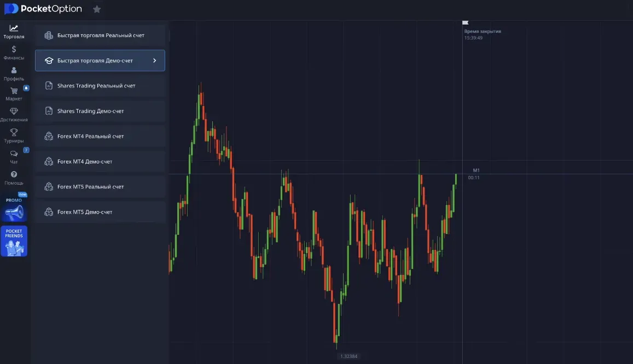Viewport: 633px width, 364px height.
Task: Open the Помощь help section
Action: tap(14, 178)
